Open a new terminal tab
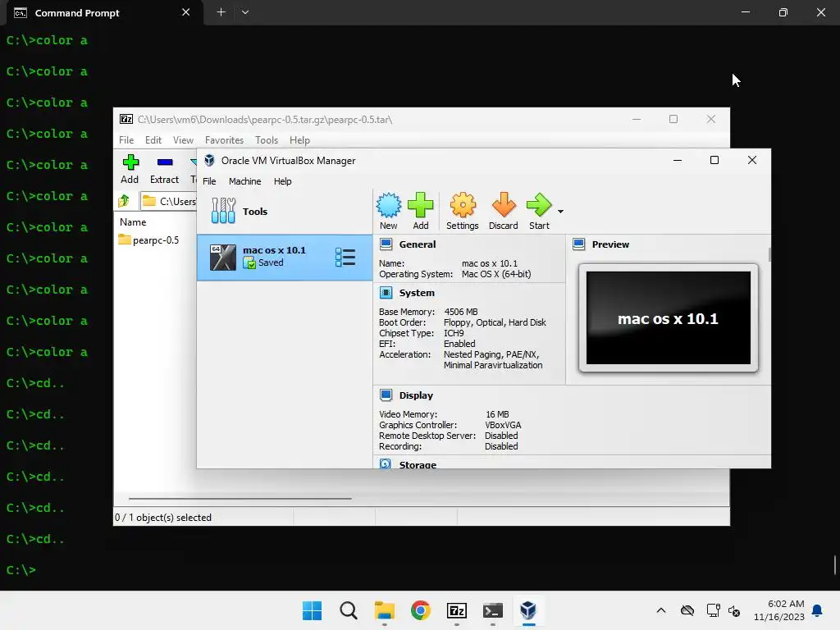This screenshot has height=630, width=840. (x=221, y=12)
